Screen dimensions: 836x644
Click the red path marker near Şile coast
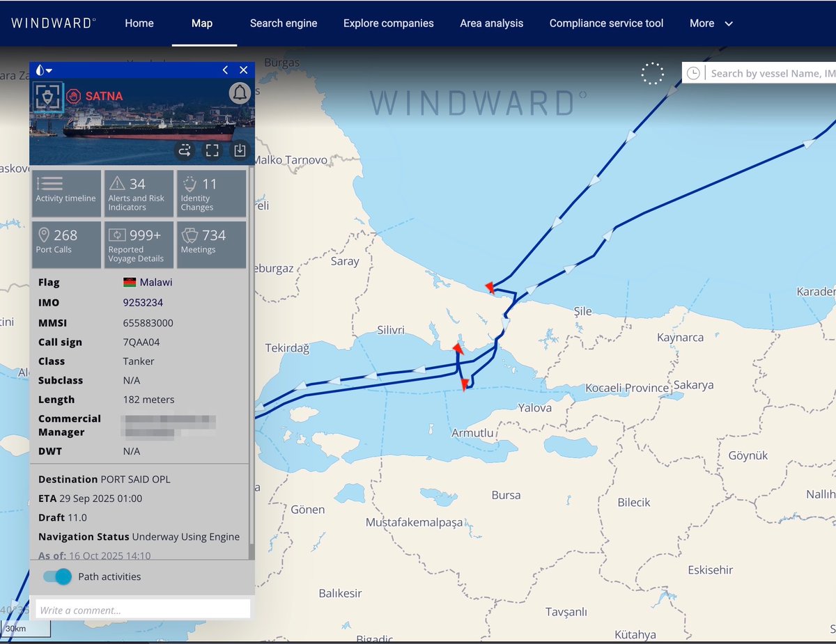(489, 287)
